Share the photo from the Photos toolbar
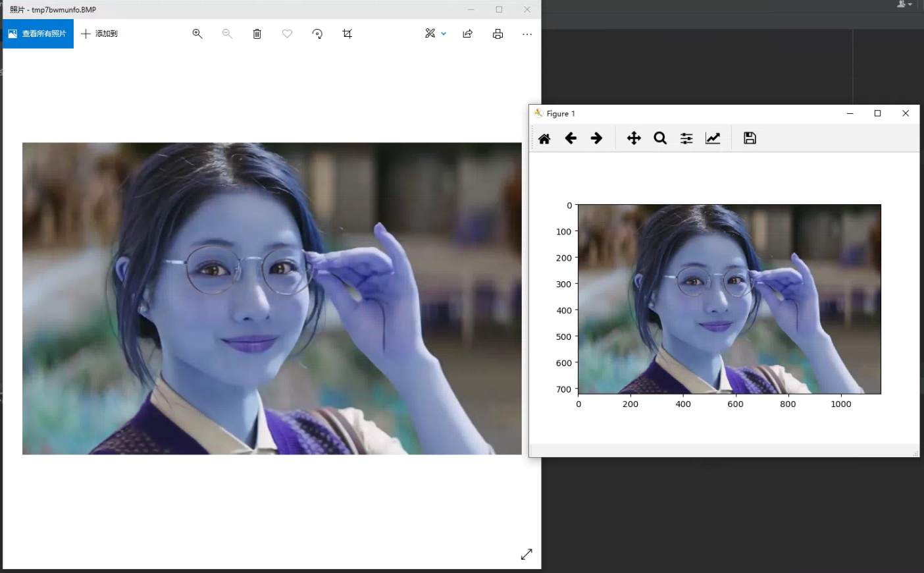924x573 pixels. tap(468, 34)
